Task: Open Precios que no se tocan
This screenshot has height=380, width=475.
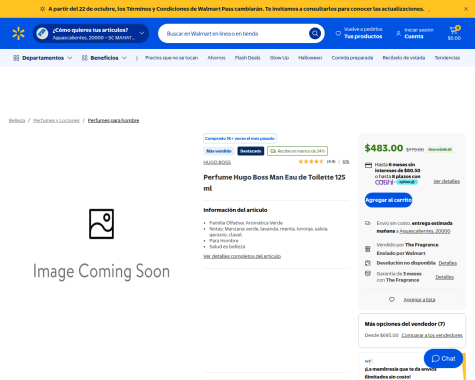Action: coord(171,58)
